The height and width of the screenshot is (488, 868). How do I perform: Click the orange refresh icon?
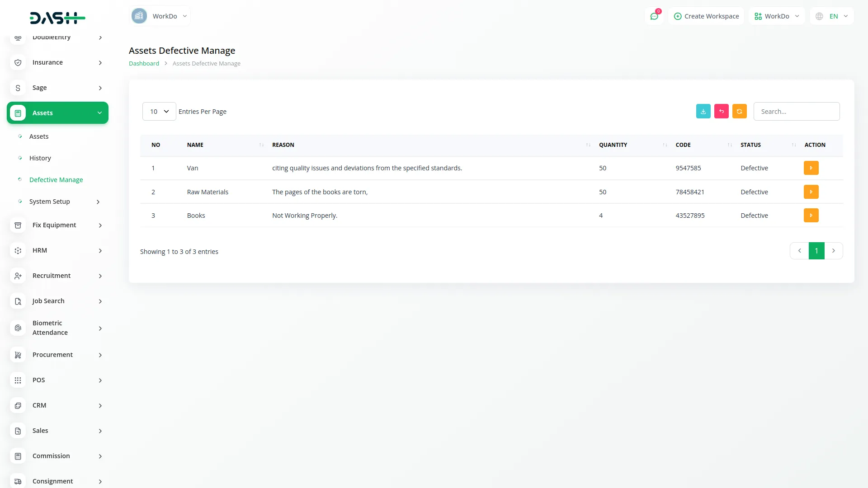point(739,111)
